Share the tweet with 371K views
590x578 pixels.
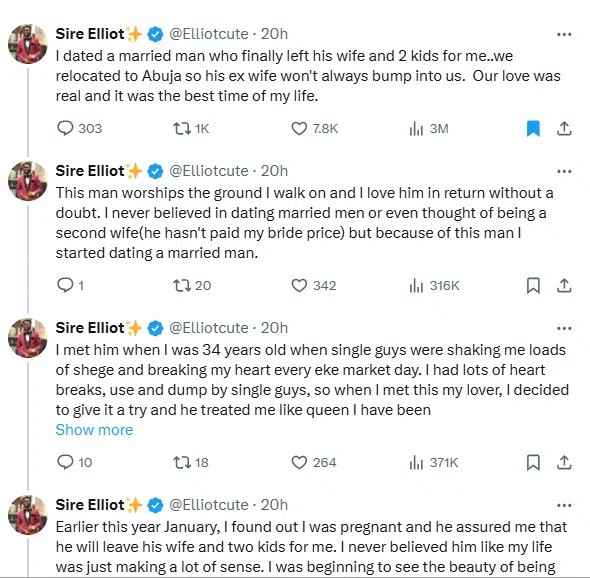564,462
